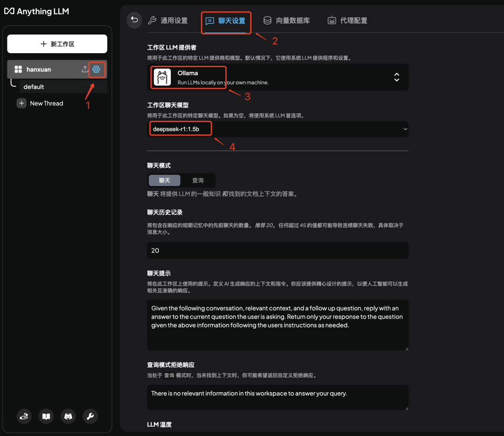
Task: Switch to 向量数据库 tab
Action: pyautogui.click(x=287, y=21)
